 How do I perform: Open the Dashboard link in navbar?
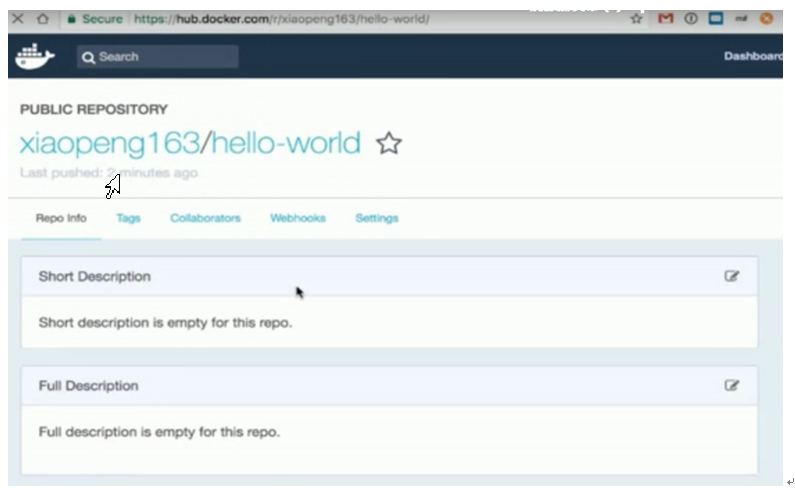tap(753, 56)
